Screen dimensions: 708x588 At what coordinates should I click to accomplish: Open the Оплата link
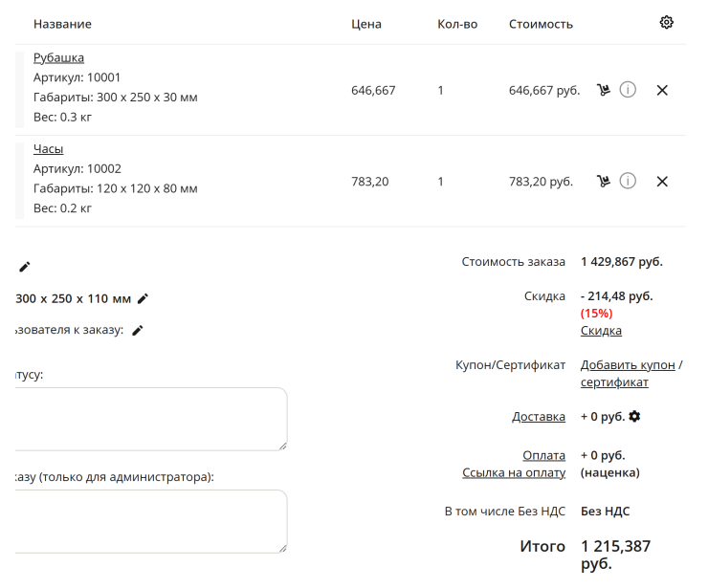pyautogui.click(x=543, y=455)
